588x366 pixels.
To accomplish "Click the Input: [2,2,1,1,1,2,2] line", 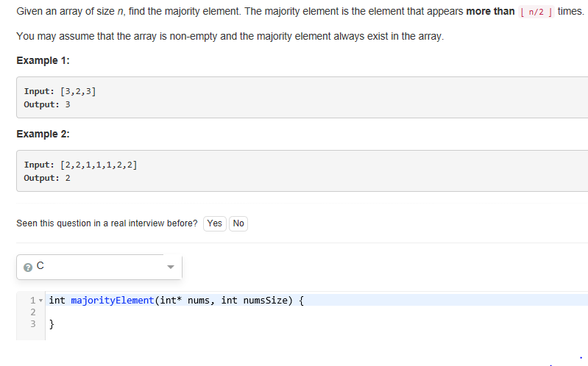I will 81,165.
